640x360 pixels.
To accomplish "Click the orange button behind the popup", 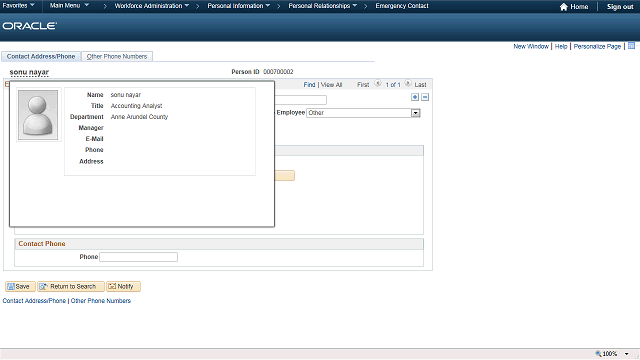I will pyautogui.click(x=284, y=176).
